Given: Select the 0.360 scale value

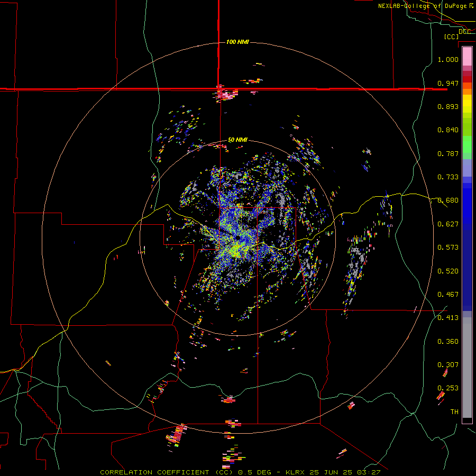Looking at the screenshot, I should 448,342.
